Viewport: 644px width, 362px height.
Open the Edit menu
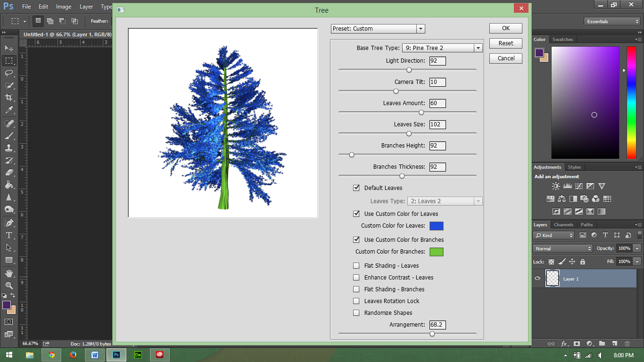click(x=43, y=7)
